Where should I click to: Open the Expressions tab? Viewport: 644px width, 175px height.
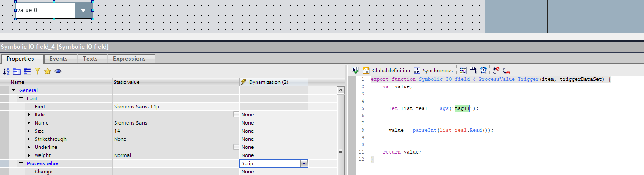coord(129,59)
